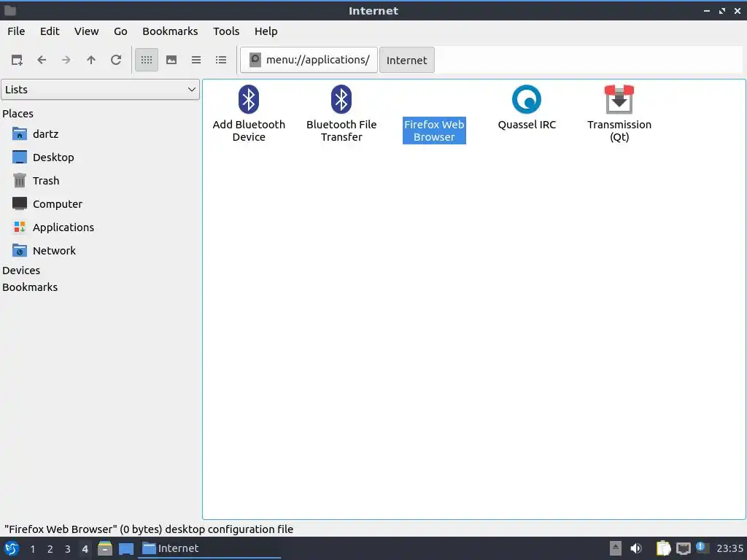
Task: Switch to workspace 1
Action: (32, 549)
